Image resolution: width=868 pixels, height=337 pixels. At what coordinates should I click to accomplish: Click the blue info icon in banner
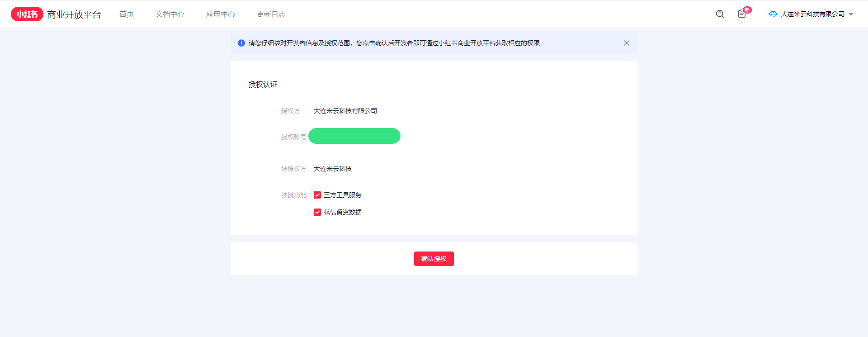tap(241, 43)
